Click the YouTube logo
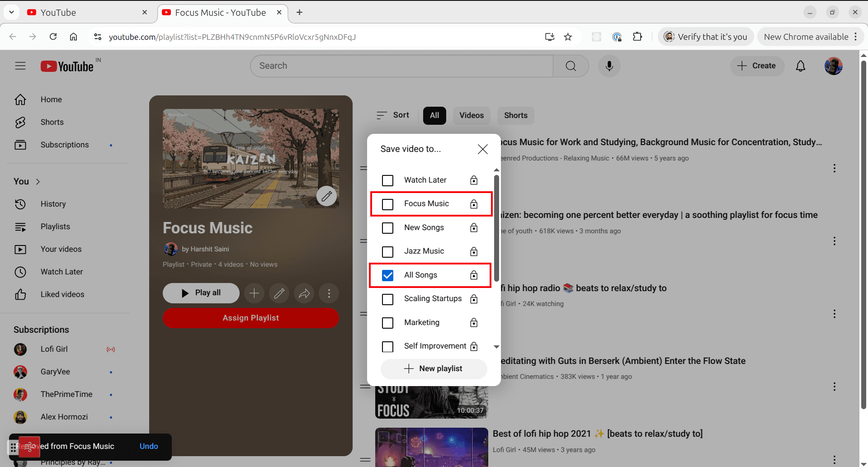The image size is (868, 467). (x=67, y=66)
